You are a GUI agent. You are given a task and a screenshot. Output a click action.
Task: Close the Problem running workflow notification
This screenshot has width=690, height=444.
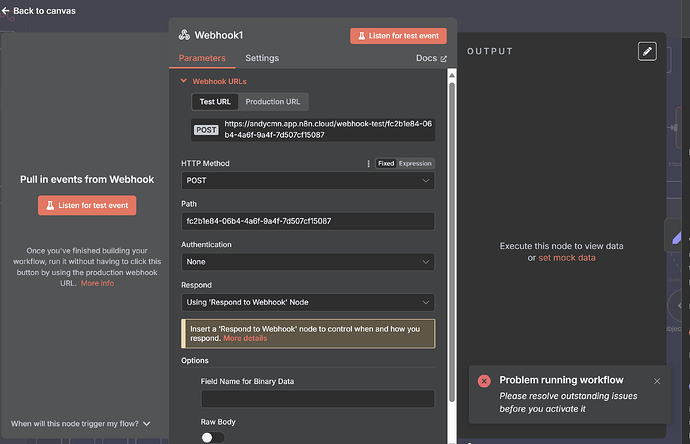[657, 381]
